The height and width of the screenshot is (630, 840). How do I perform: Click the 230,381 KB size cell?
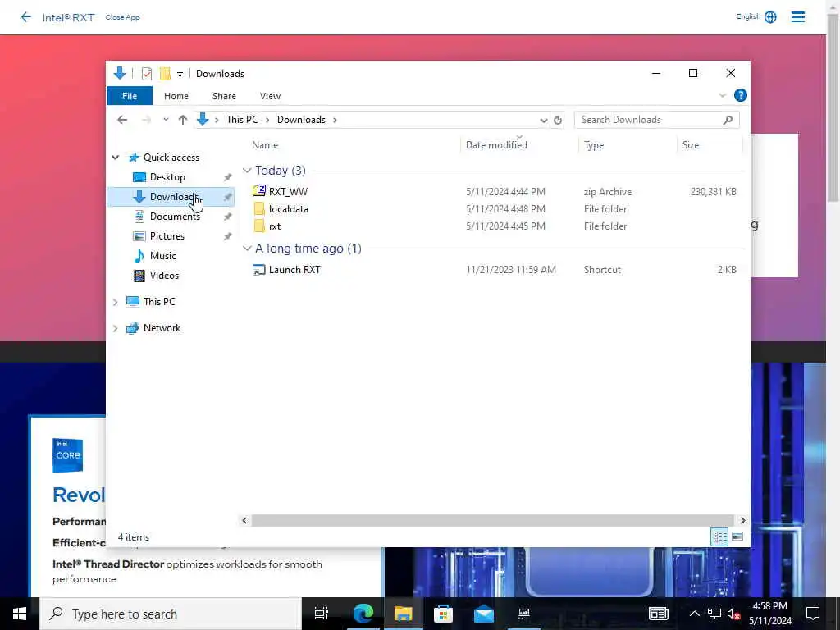pyautogui.click(x=713, y=192)
